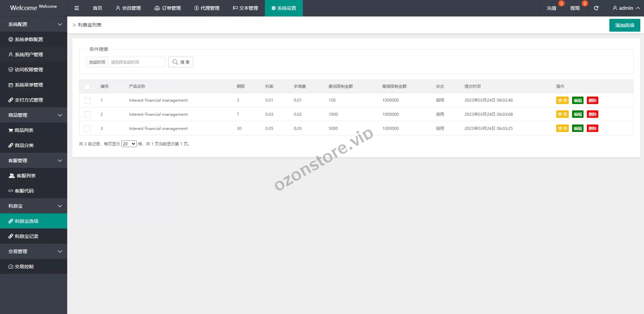Open the page size dropdown showing 20
Screen dimensions: 644x314
[129, 144]
